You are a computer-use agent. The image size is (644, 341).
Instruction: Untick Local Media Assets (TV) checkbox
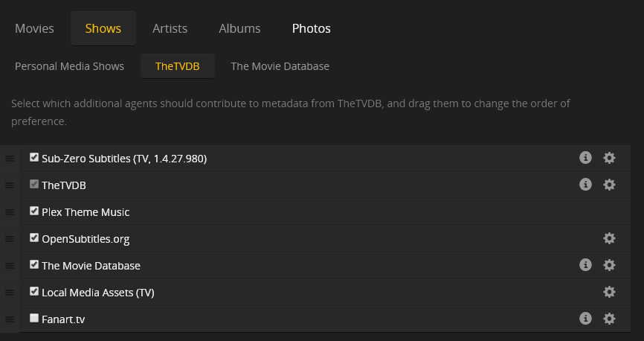[x=34, y=291]
